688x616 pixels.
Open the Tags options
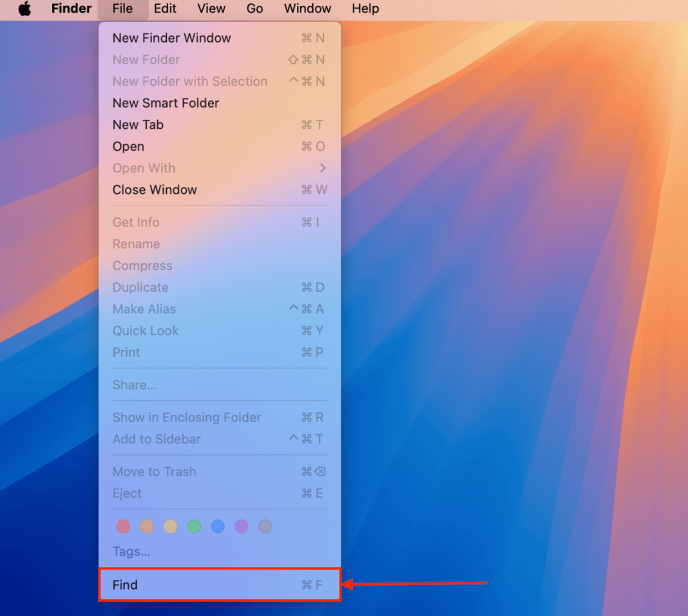click(x=131, y=552)
